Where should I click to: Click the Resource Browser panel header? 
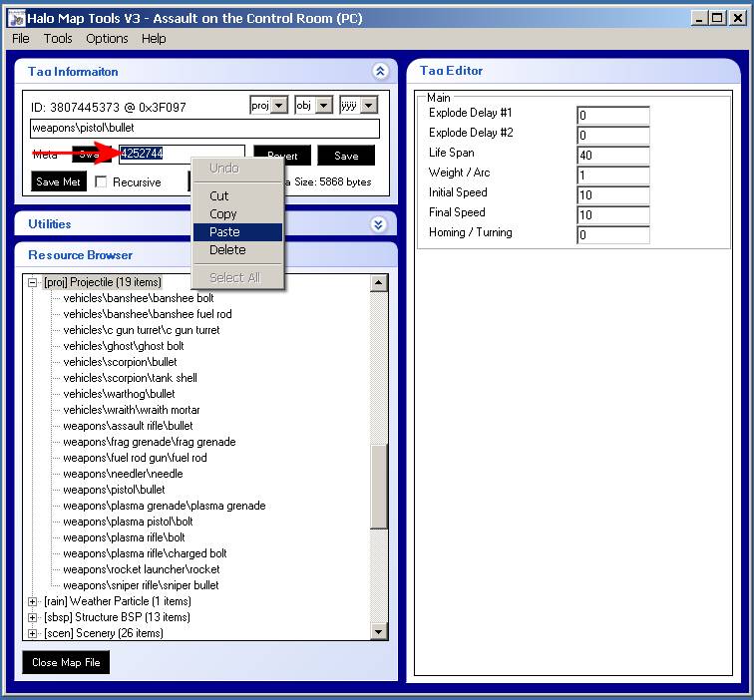coord(205,255)
